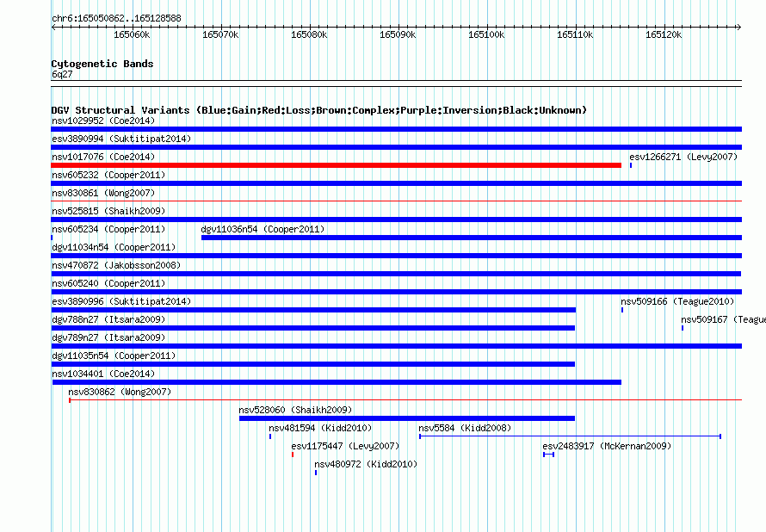Select the dgv11036n54 (Cooper2011) blue bar
The image size is (766, 532).
(x=472, y=238)
